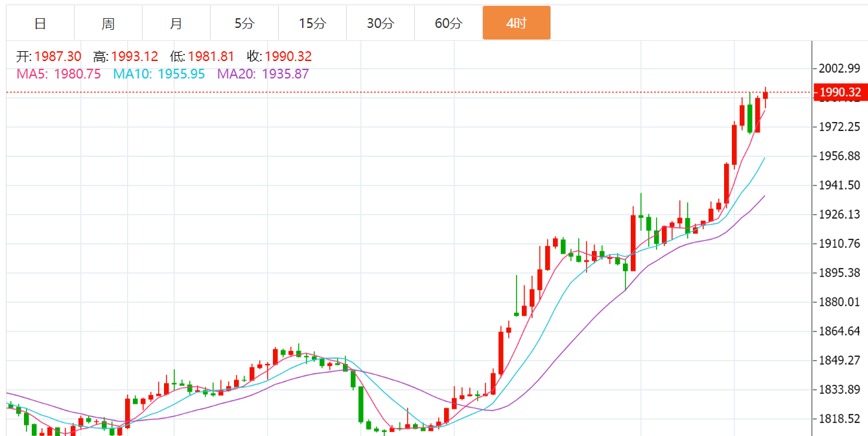Screen dimensions: 868x436
Task: Click the MA5: 1980.75 indicator label
Action: [58, 74]
